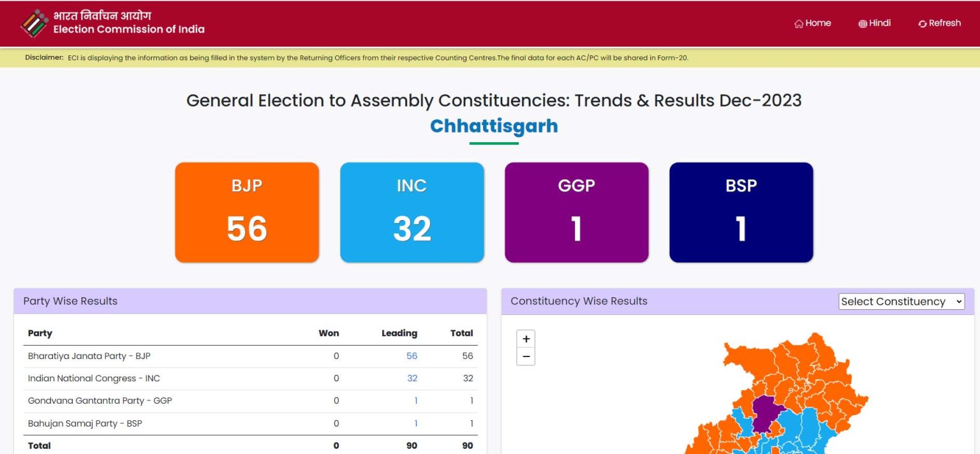Select the light blue INC result card
Image resolution: width=980 pixels, height=454 pixels.
pos(412,212)
